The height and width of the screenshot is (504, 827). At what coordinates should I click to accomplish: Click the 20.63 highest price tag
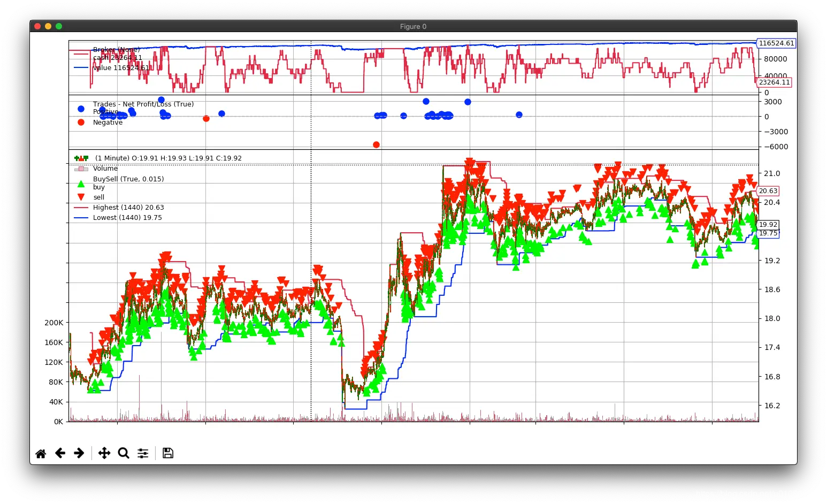point(768,191)
